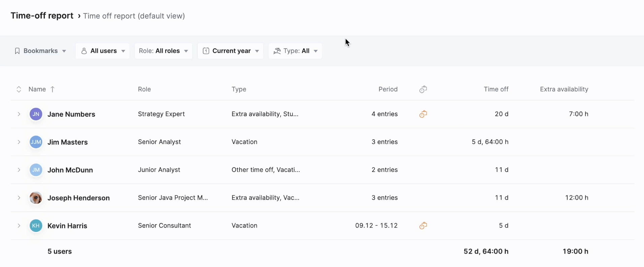The image size is (644, 267).
Task: Click the user icon beside All users
Action: [84, 51]
